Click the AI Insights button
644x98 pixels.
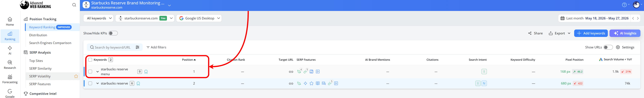coord(625,33)
